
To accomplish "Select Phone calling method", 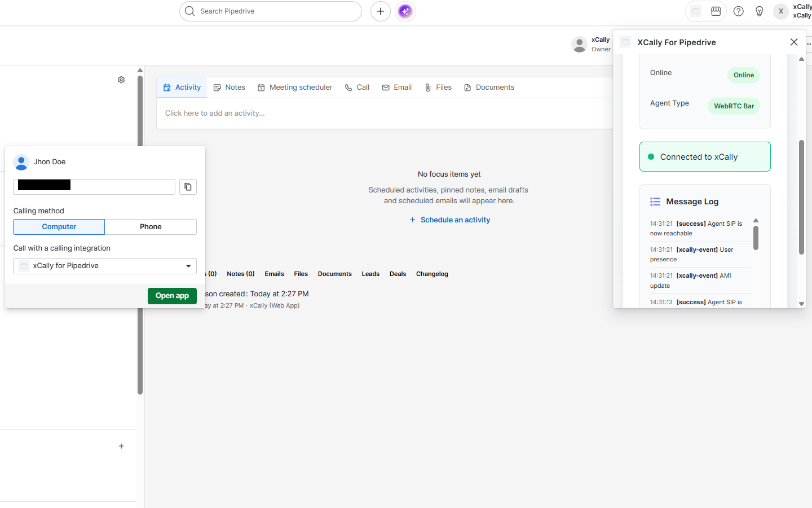I will (151, 227).
